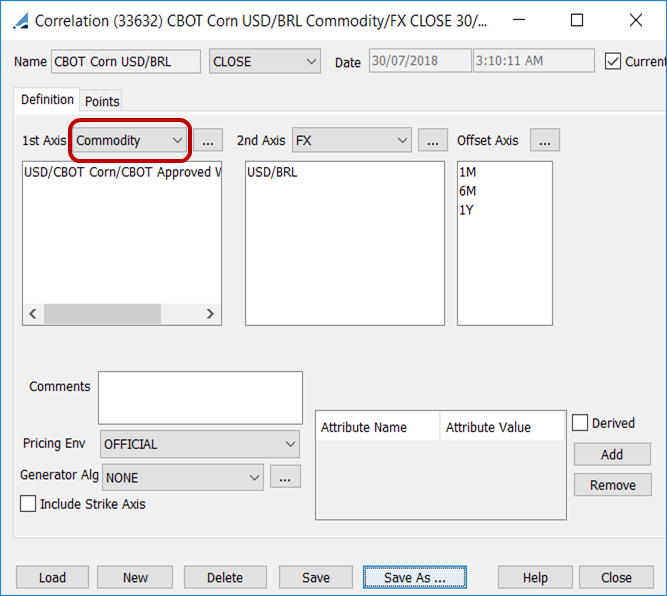Image resolution: width=667 pixels, height=596 pixels.
Task: Switch to the Points tab
Action: tap(102, 101)
